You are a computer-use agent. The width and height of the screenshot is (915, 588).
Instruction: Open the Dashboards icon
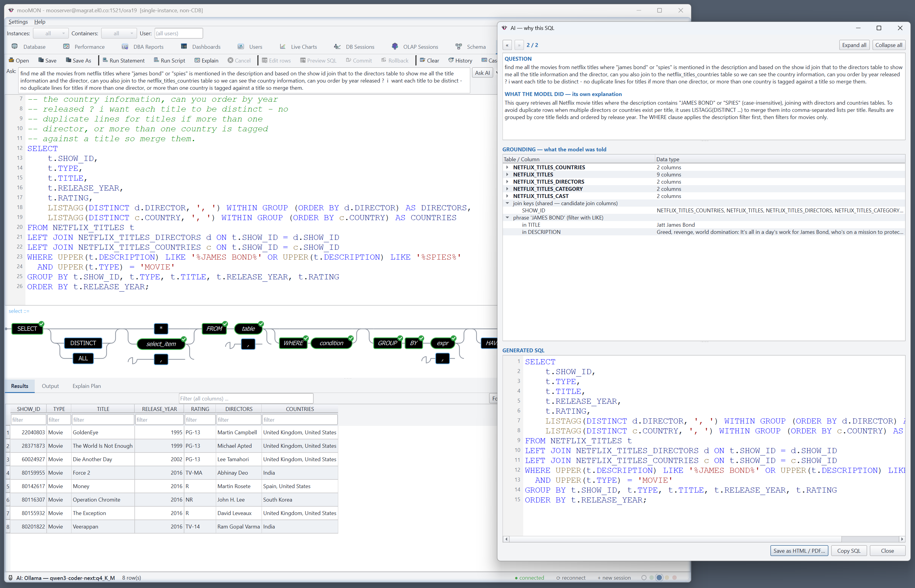tap(184, 47)
